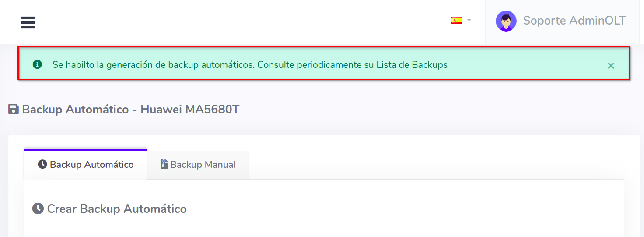Dismiss the backup enabled alert
644x237 pixels.
point(611,66)
